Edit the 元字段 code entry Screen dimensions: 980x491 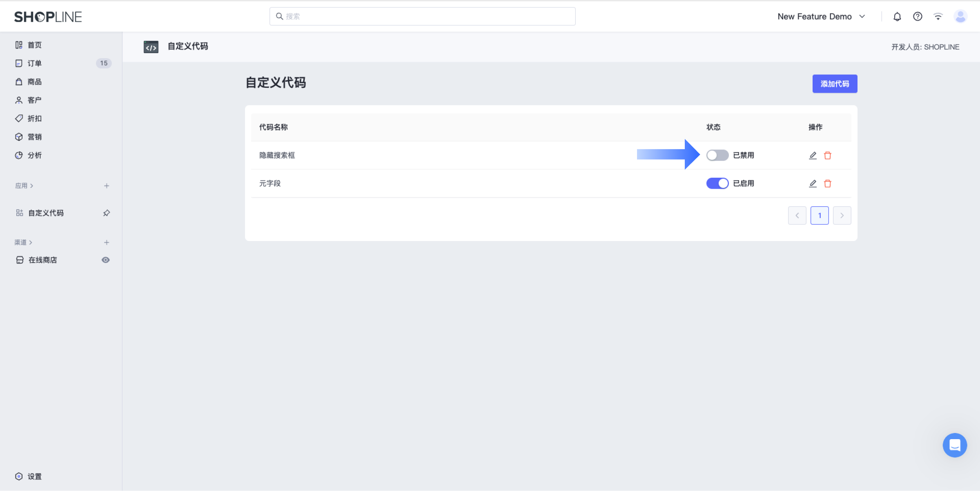(x=813, y=183)
